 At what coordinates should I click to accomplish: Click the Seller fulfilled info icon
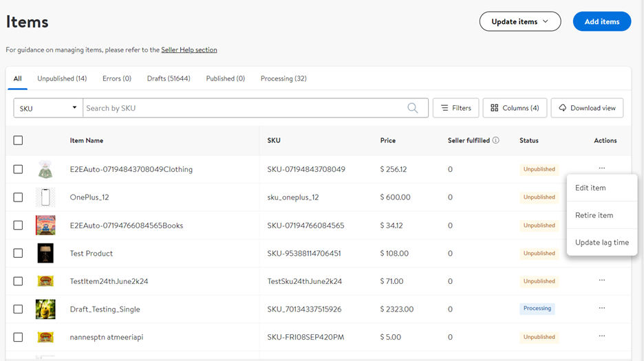pos(496,140)
